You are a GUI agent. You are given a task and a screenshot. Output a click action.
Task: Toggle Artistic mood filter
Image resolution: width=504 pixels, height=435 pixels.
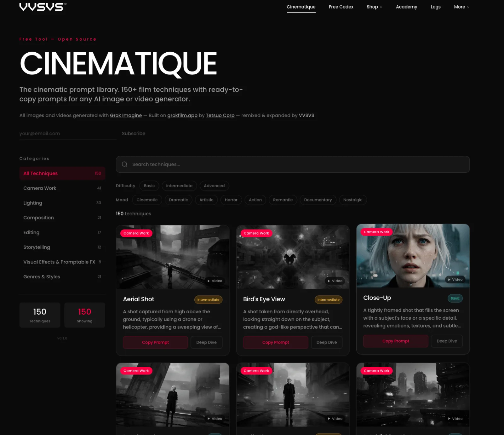(206, 200)
